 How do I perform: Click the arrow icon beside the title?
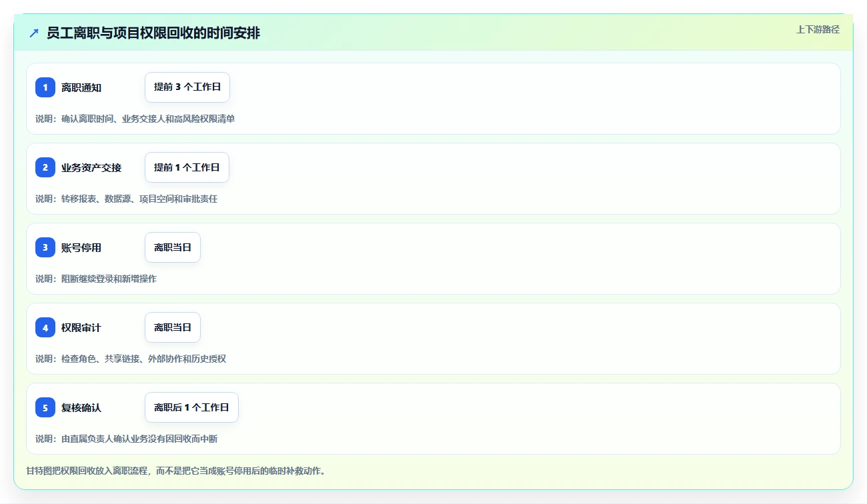[34, 33]
